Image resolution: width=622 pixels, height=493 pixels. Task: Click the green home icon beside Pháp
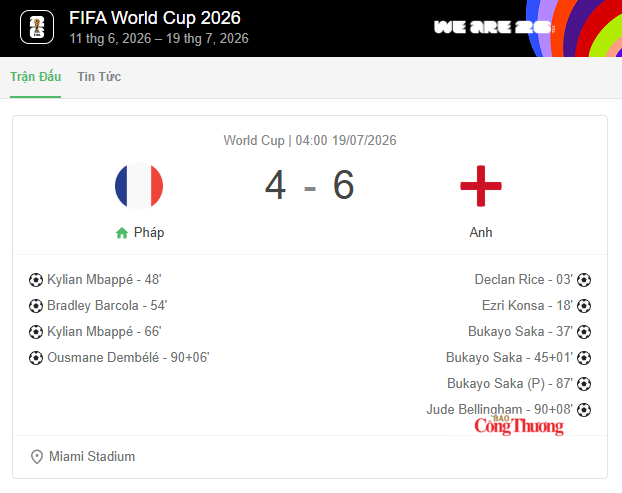coord(122,233)
